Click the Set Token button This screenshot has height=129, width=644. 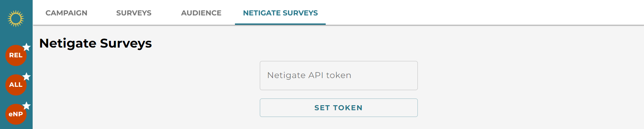tap(338, 108)
